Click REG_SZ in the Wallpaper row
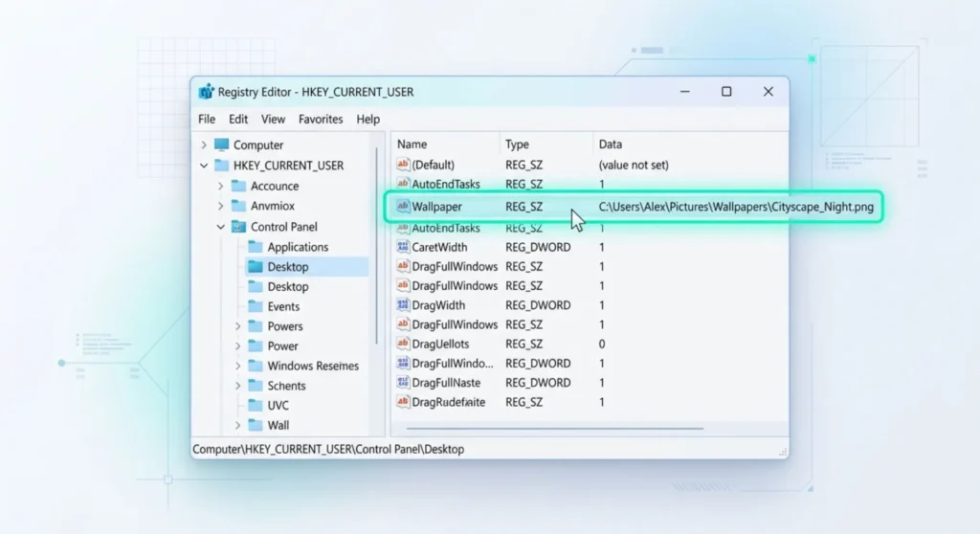980x534 pixels. pos(523,207)
